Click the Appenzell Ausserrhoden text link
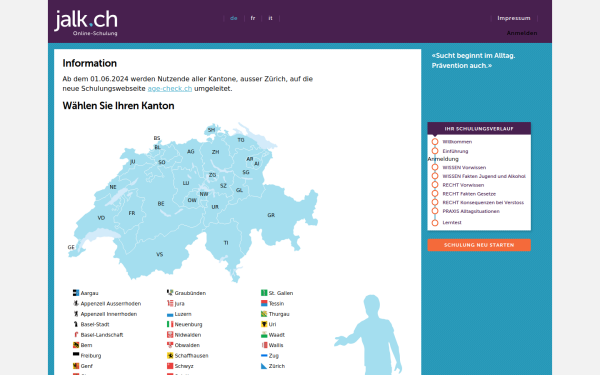This screenshot has height=375, width=600. [x=111, y=303]
